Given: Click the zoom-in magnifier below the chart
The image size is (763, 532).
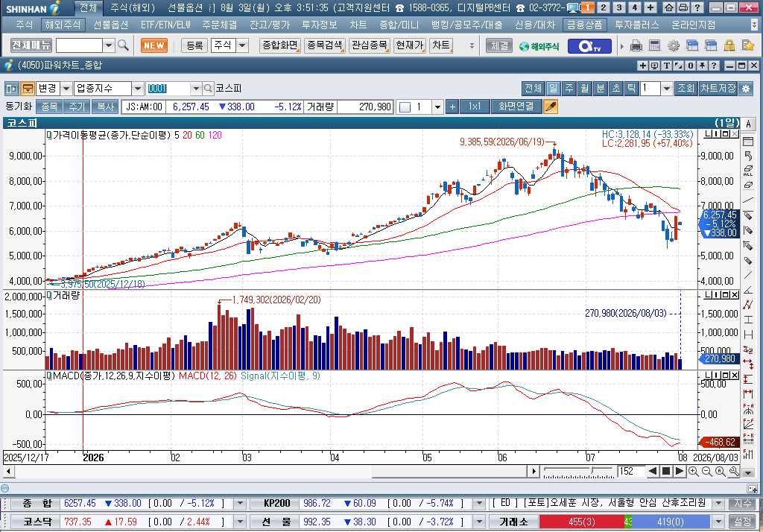Looking at the screenshot, I should [x=694, y=471].
